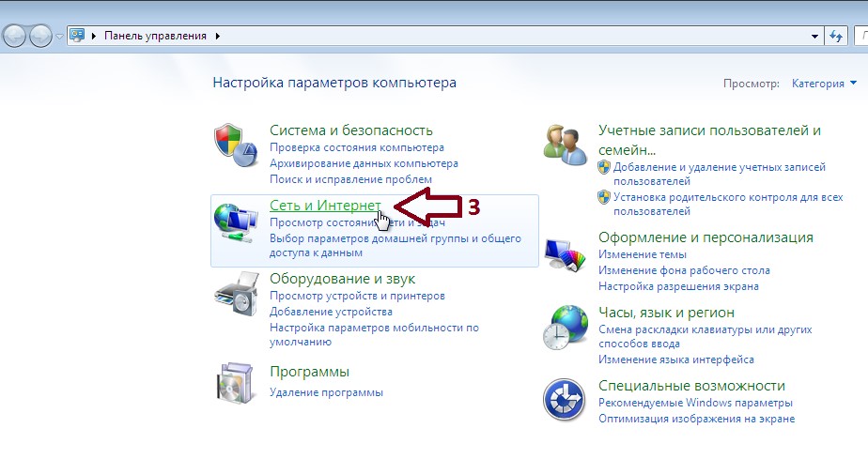Open Архивирование данных компьютера link
The height and width of the screenshot is (459, 868).
364,163
